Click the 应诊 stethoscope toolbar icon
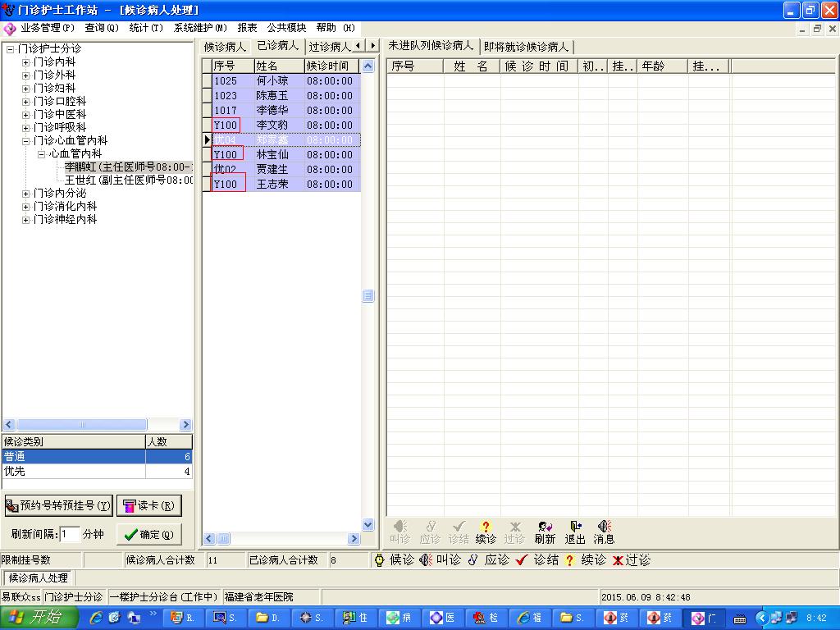 pos(430,532)
